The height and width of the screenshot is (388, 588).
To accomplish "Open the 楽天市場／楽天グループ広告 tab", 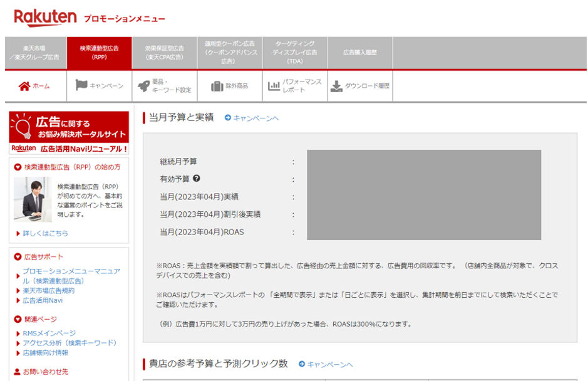I will pyautogui.click(x=36, y=53).
